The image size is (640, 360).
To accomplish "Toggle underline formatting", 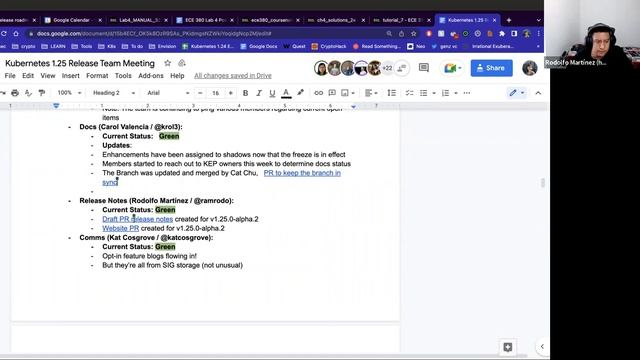I will 272,93.
